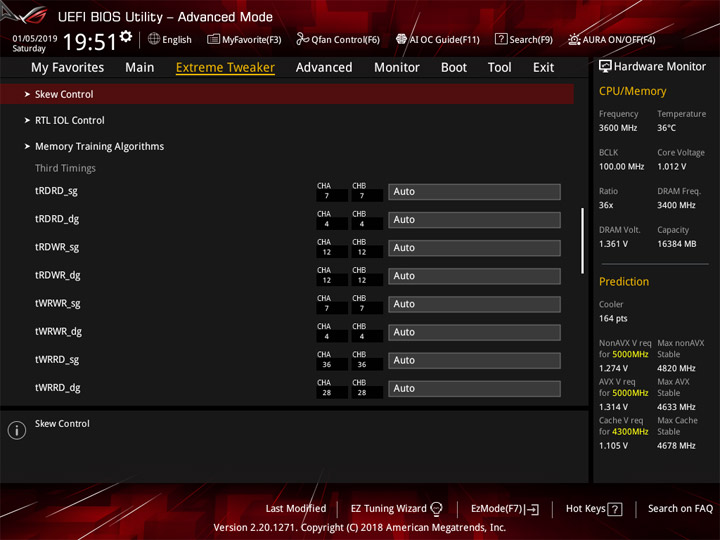Image resolution: width=720 pixels, height=540 pixels.
Task: Click the Prediction section heading
Action: (624, 282)
